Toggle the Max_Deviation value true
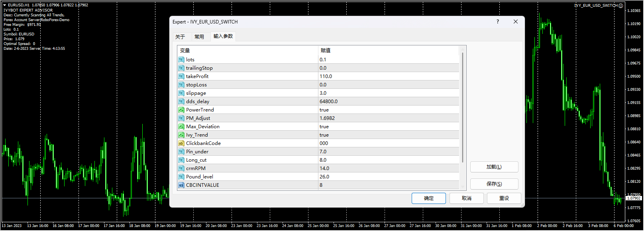The height and width of the screenshot is (231, 644). tap(389, 126)
